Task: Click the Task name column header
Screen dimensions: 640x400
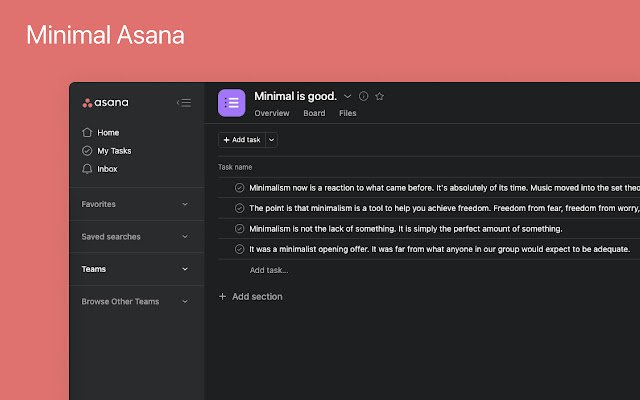Action: (235, 167)
